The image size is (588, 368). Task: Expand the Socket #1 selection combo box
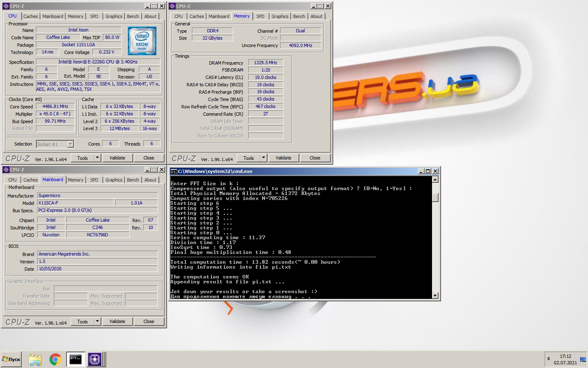pyautogui.click(x=70, y=144)
